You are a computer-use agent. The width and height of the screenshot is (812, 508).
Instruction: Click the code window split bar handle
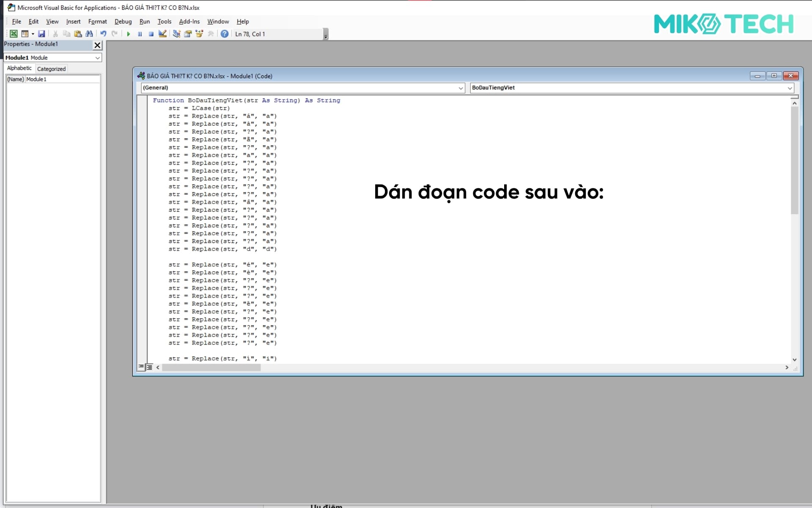795,97
